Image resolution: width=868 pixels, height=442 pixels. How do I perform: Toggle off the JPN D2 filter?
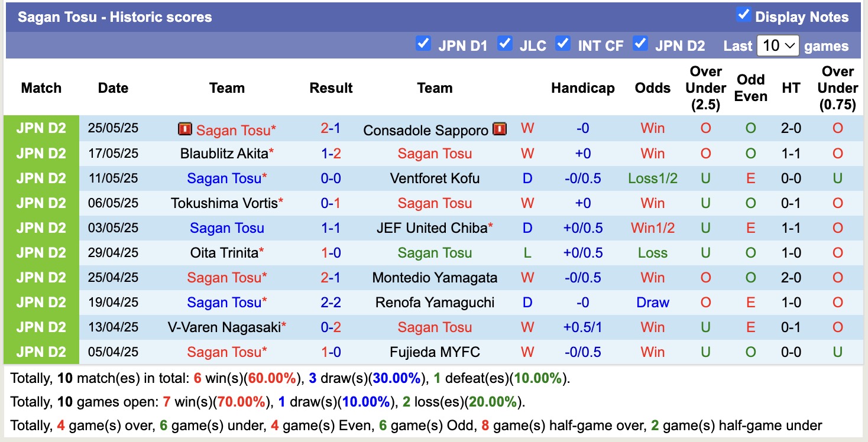click(x=641, y=43)
